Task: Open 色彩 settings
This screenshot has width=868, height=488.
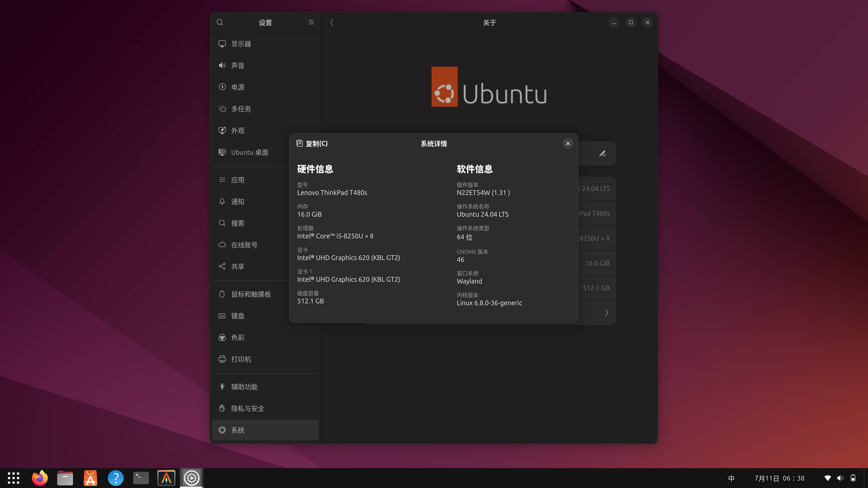Action: pyautogui.click(x=266, y=338)
